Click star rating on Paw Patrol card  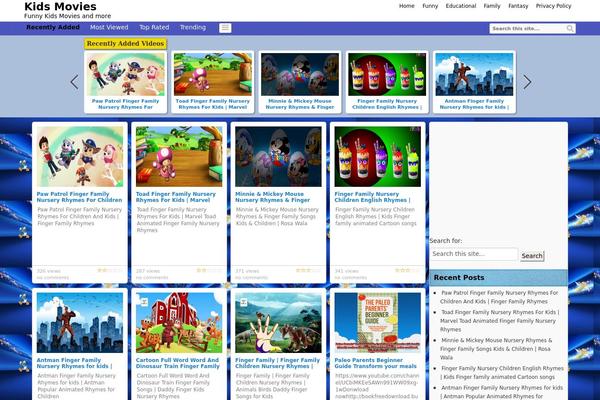(x=110, y=270)
